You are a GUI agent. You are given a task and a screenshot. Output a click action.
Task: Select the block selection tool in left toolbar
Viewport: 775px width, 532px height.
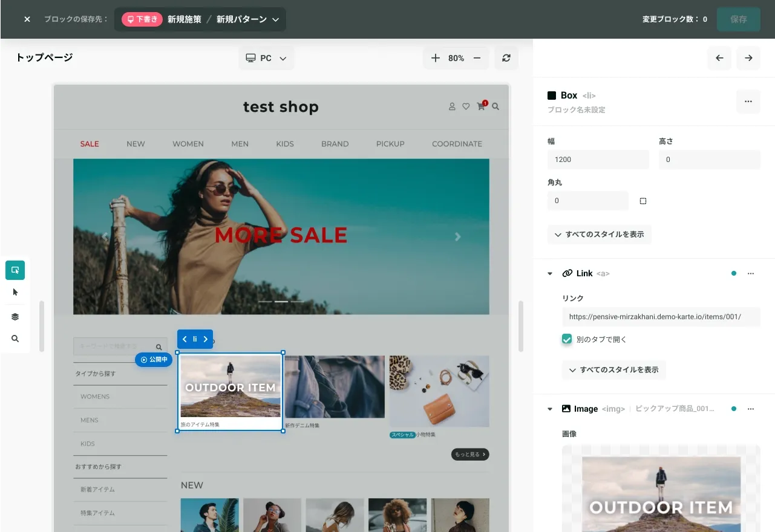[15, 270]
